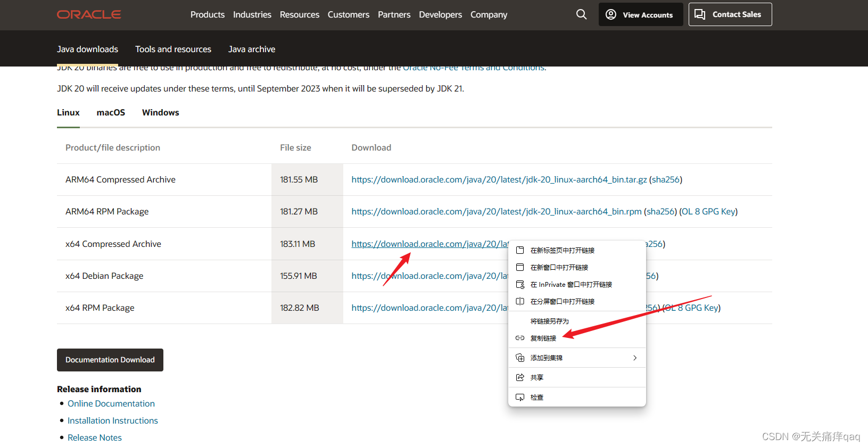Select the macOS platform tab

pyautogui.click(x=111, y=113)
